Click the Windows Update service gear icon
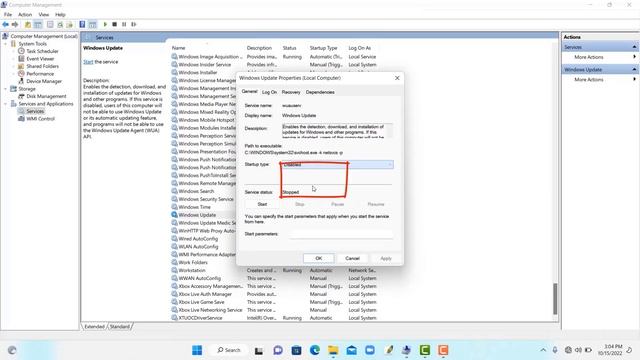 coord(174,215)
